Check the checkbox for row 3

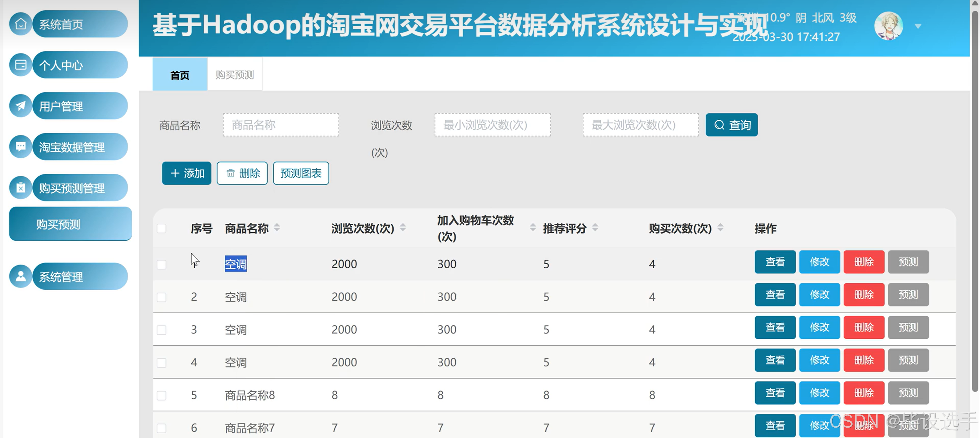click(x=162, y=330)
